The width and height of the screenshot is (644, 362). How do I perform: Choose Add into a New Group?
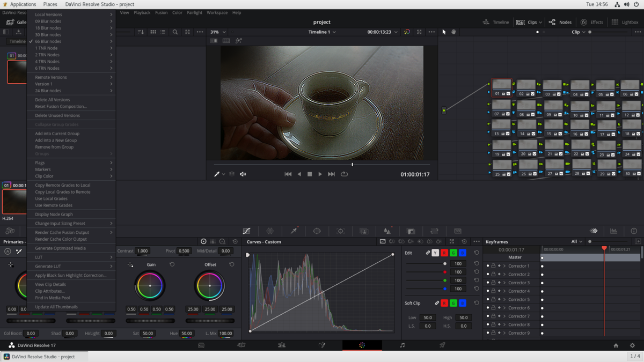[x=71, y=140]
